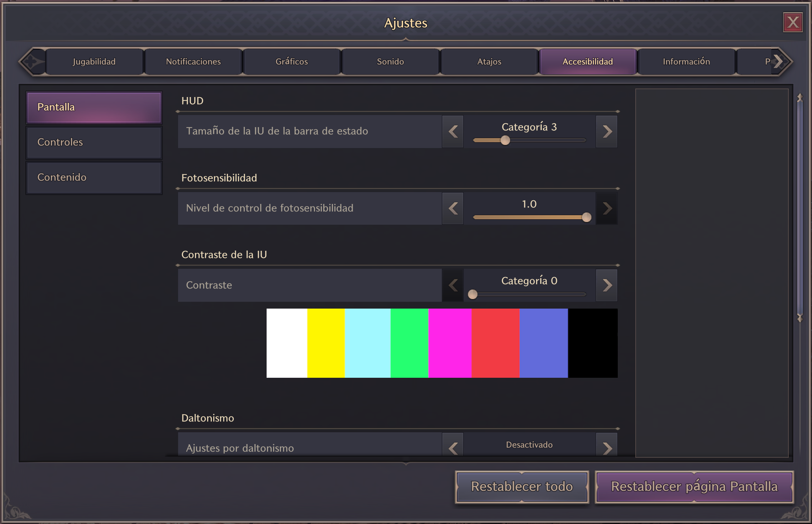Decrease the Contraste category
This screenshot has width=812, height=524.
pyautogui.click(x=453, y=285)
